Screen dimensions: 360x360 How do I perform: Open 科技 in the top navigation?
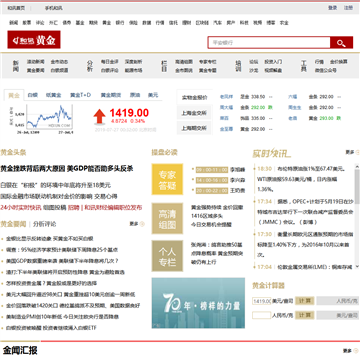coord(244,23)
